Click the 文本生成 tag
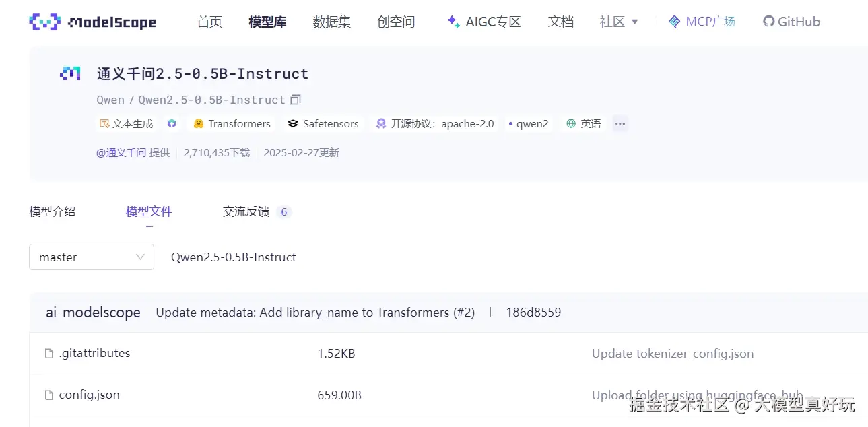The image size is (868, 427). [x=127, y=124]
